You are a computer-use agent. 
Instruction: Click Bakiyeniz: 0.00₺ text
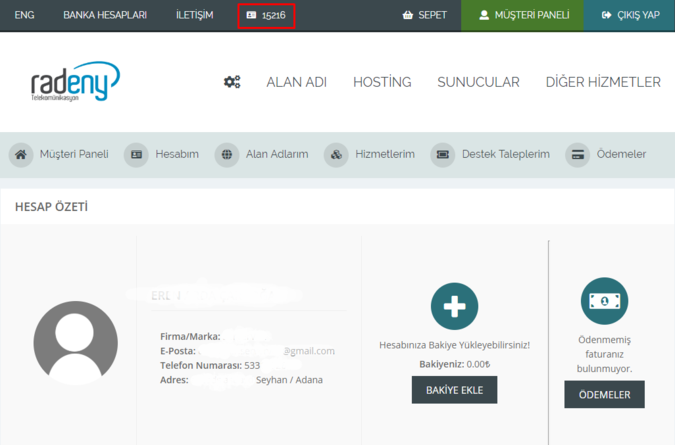(x=455, y=364)
